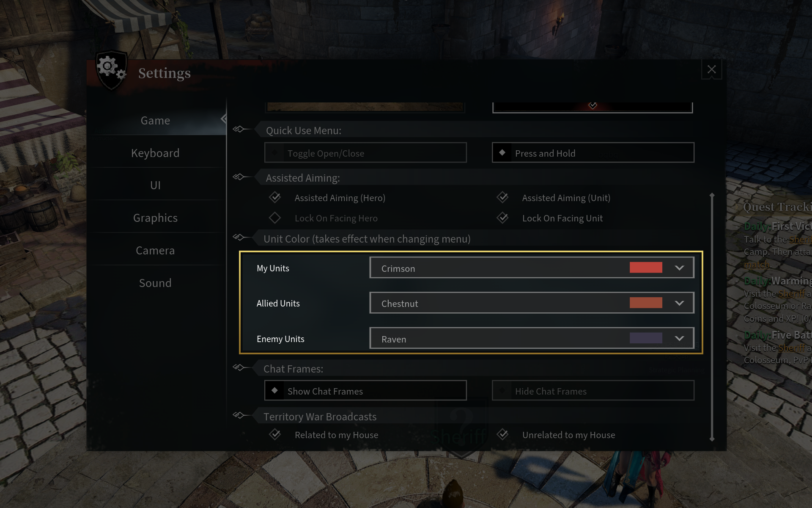The image size is (812, 508).
Task: Select Show Chat Frames button
Action: click(366, 391)
